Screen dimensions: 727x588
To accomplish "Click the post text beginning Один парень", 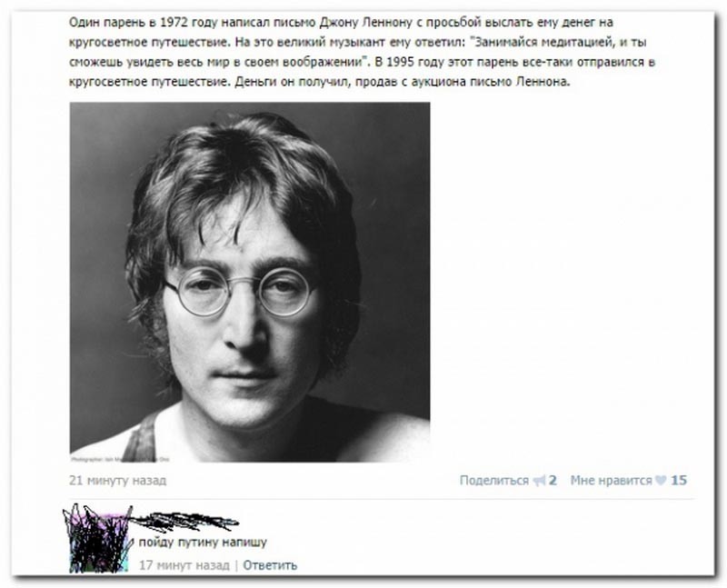I will pos(362,52).
